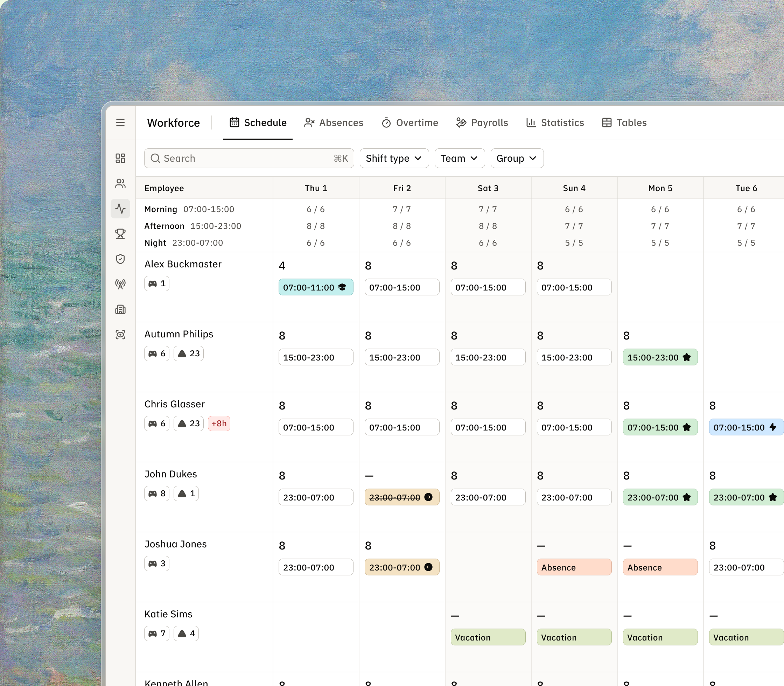
Task: Select the activity pulse icon in sidebar
Action: tap(120, 209)
